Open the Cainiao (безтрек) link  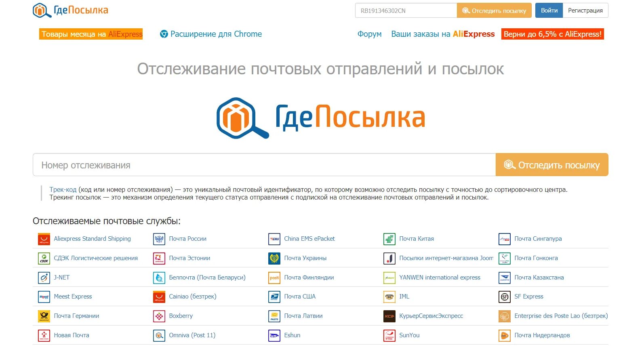[x=193, y=296]
